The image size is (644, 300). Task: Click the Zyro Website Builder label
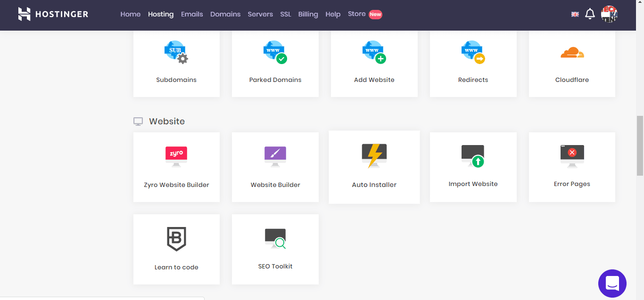pyautogui.click(x=176, y=185)
